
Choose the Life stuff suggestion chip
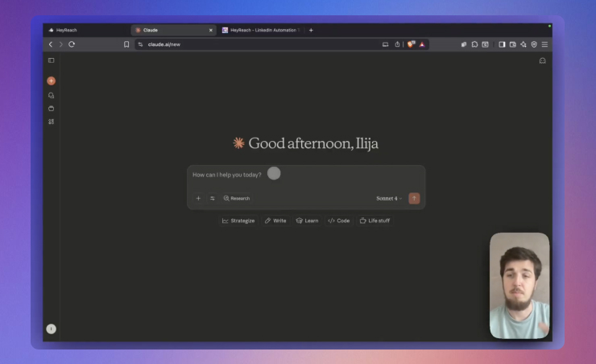(375, 221)
